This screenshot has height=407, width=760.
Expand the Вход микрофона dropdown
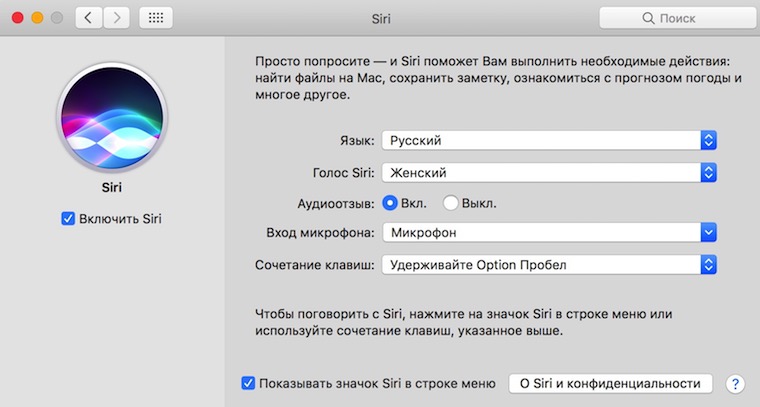pos(549,234)
